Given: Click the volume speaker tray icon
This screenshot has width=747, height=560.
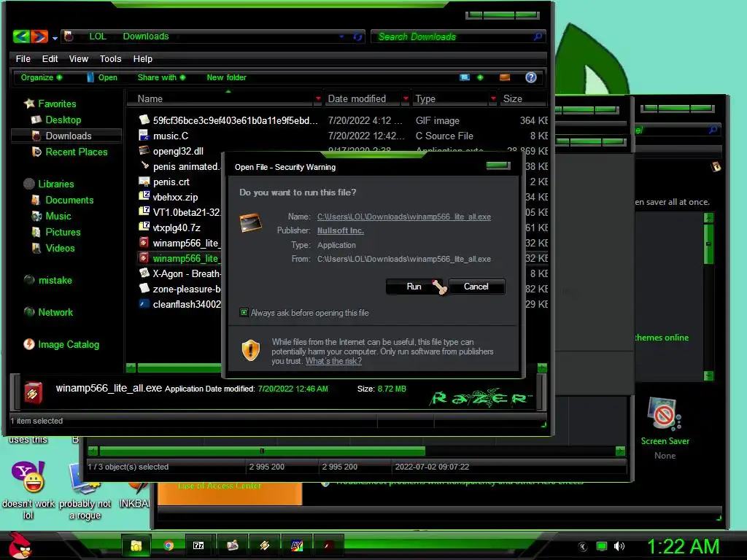Looking at the screenshot, I should (619, 546).
